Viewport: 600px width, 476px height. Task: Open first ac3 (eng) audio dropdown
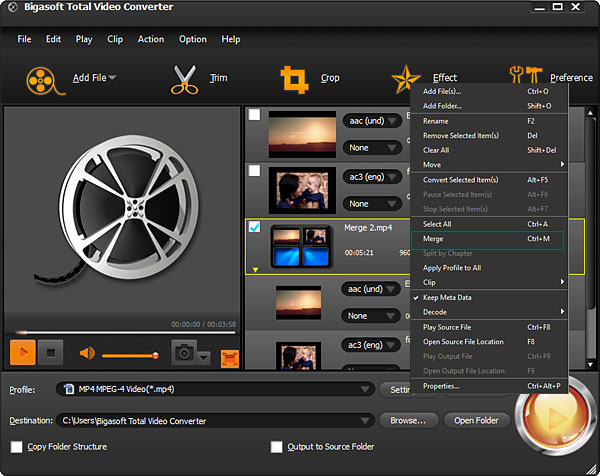372,177
